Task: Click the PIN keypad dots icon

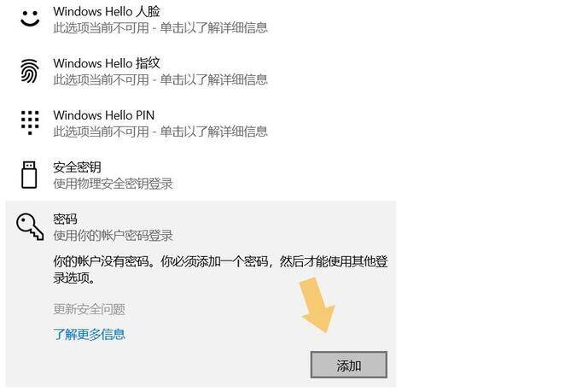Action: pos(30,123)
